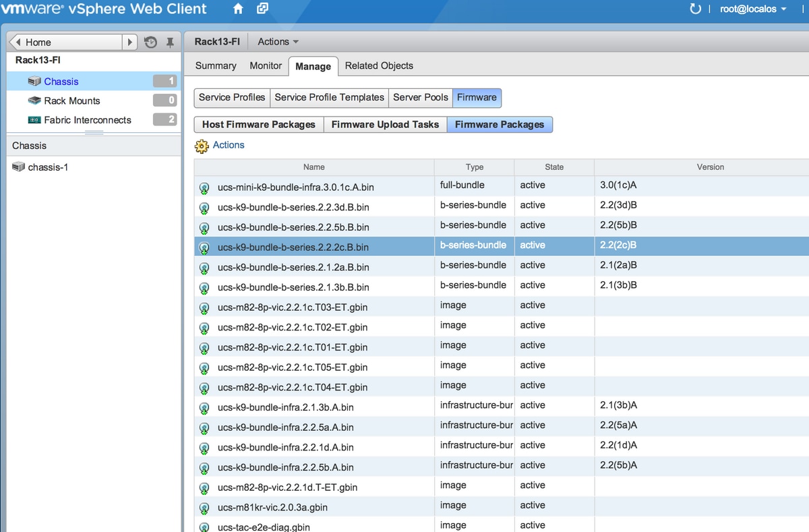Click the icon for ucs-k9-bundle-infra.2.2.1d.A.bin
This screenshot has width=809, height=532.
tap(204, 448)
